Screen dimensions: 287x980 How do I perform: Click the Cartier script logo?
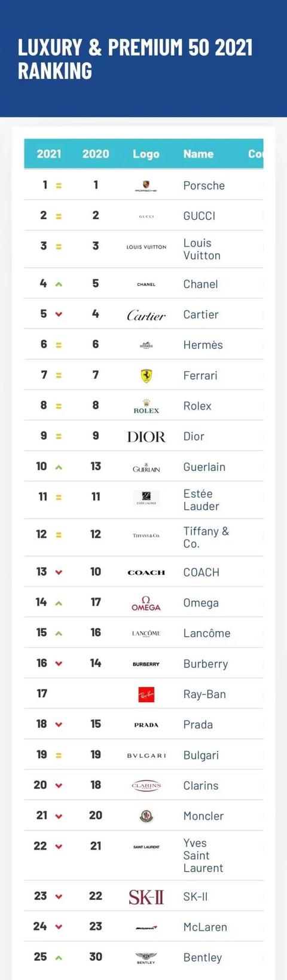point(146,315)
